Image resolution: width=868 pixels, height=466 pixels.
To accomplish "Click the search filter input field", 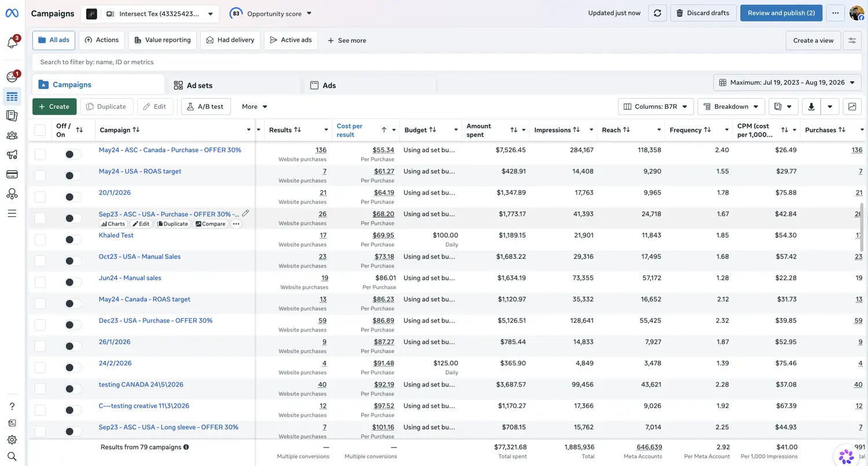I will pos(447,62).
